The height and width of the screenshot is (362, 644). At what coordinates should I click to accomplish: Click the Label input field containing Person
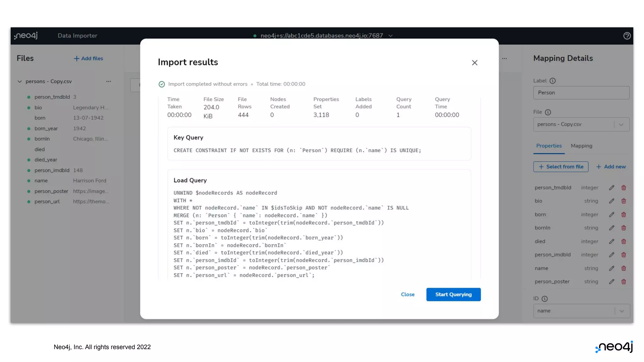click(581, 93)
